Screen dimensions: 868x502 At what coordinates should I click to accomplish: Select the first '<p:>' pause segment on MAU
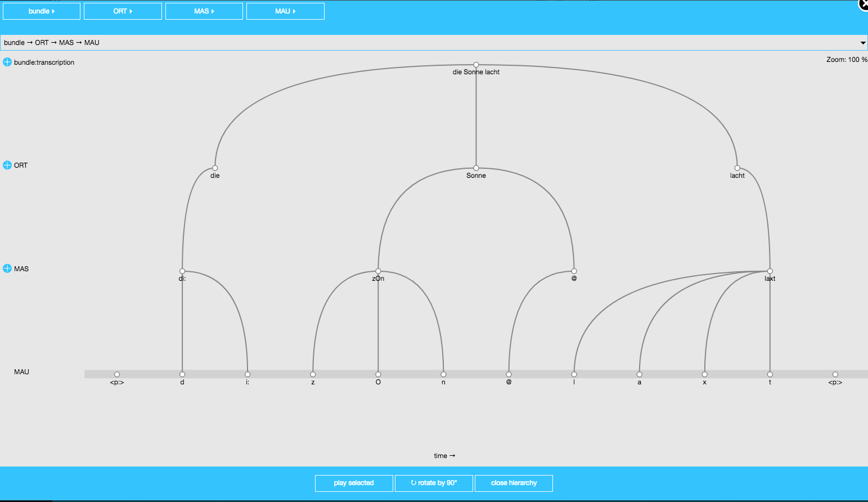[117, 374]
